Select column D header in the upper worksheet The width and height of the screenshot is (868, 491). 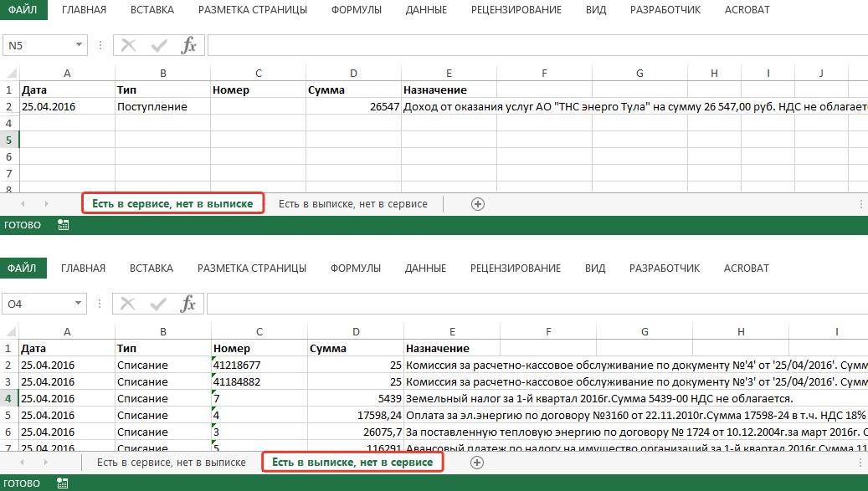point(354,73)
